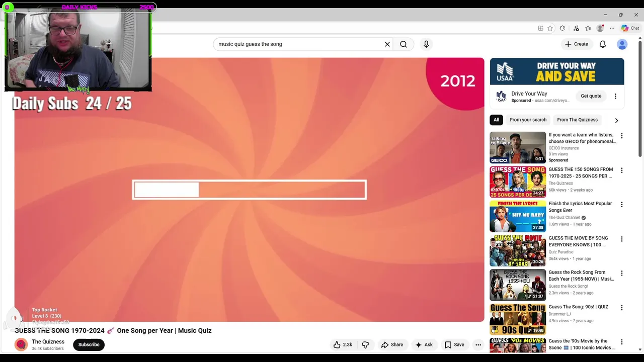Get a quote from USAA
This screenshot has width=644, height=362.
point(591,96)
